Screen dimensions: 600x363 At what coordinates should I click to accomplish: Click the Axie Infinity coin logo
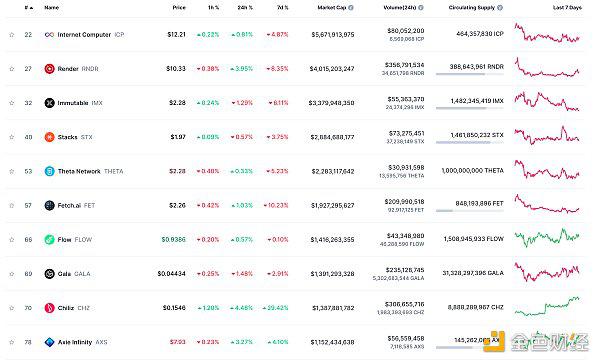coord(49,342)
